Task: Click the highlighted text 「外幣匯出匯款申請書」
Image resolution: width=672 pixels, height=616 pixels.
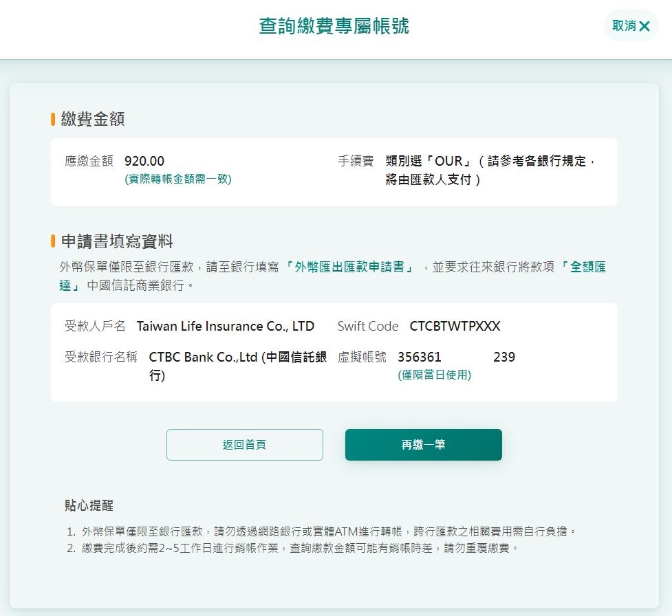Action: point(349,267)
